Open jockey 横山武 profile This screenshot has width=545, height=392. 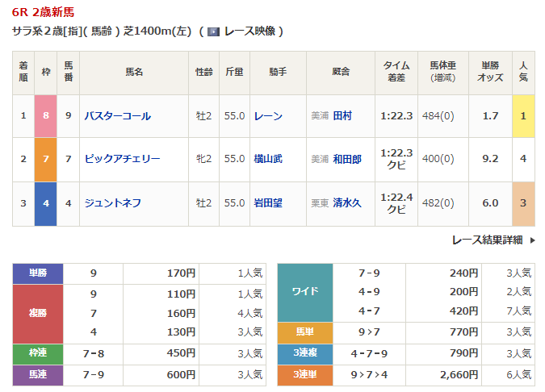pos(268,159)
